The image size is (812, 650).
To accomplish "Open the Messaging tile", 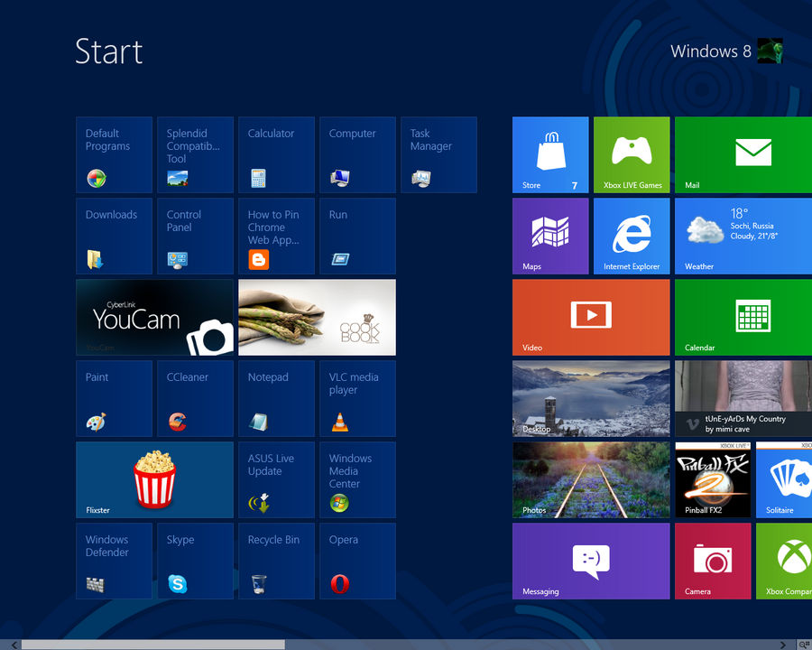I will (591, 562).
